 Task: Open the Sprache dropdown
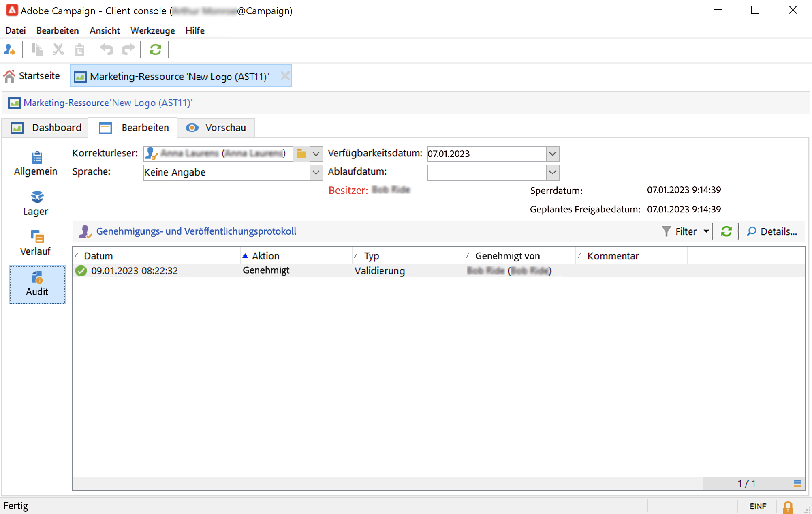(316, 172)
